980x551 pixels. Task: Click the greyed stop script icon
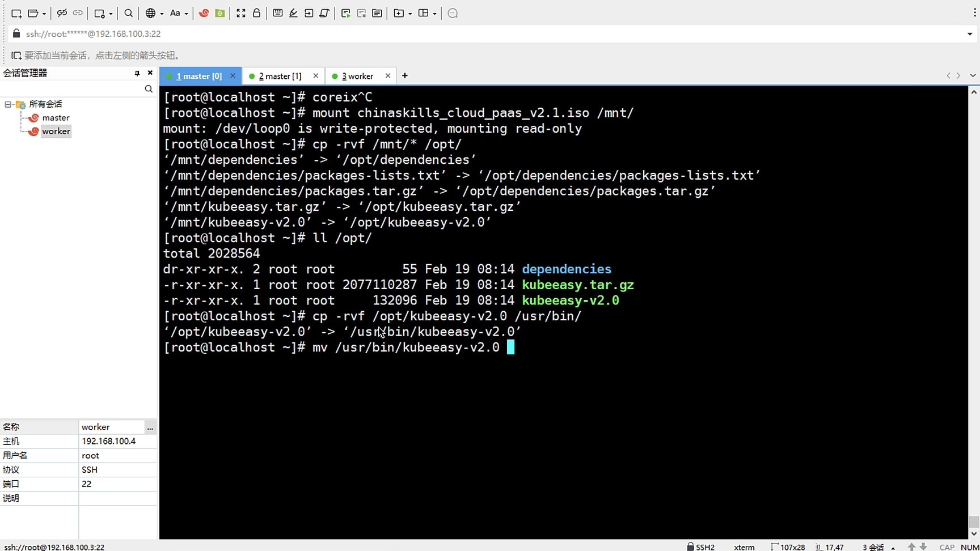(x=361, y=13)
